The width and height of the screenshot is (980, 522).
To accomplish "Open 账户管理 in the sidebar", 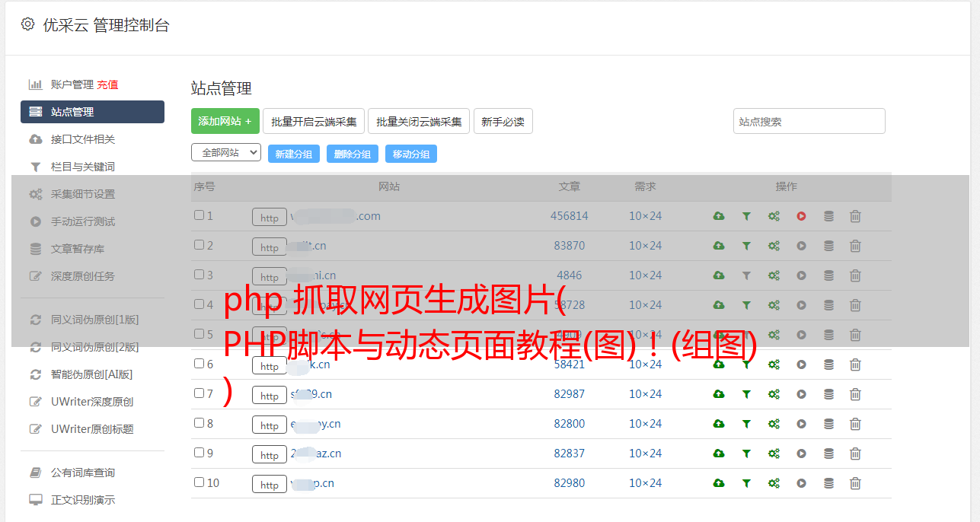I will tap(72, 84).
